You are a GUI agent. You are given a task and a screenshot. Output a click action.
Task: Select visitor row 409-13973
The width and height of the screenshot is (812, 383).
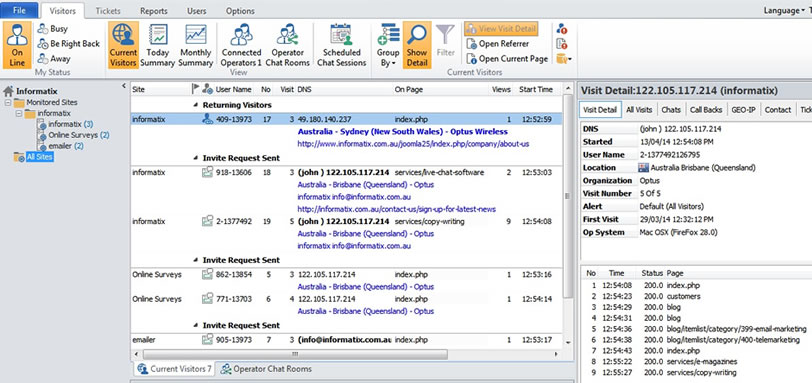tap(345, 119)
